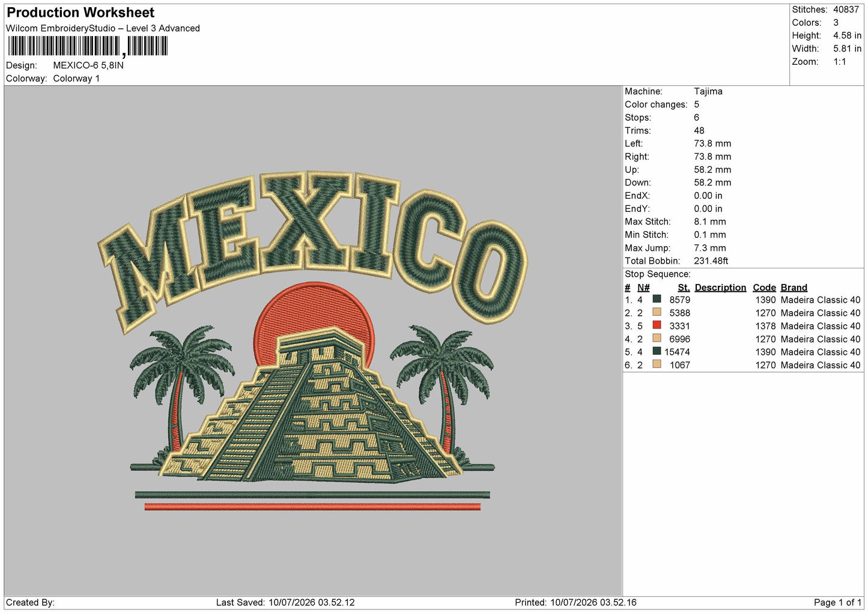
Task: Click the Description column header
Action: pyautogui.click(x=720, y=288)
